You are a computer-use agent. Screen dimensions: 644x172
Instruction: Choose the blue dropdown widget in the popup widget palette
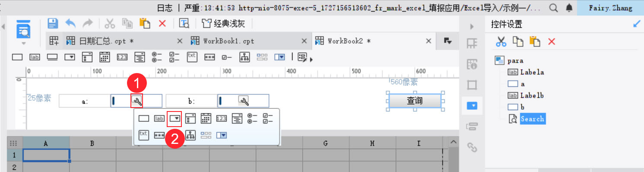[x=222, y=135]
